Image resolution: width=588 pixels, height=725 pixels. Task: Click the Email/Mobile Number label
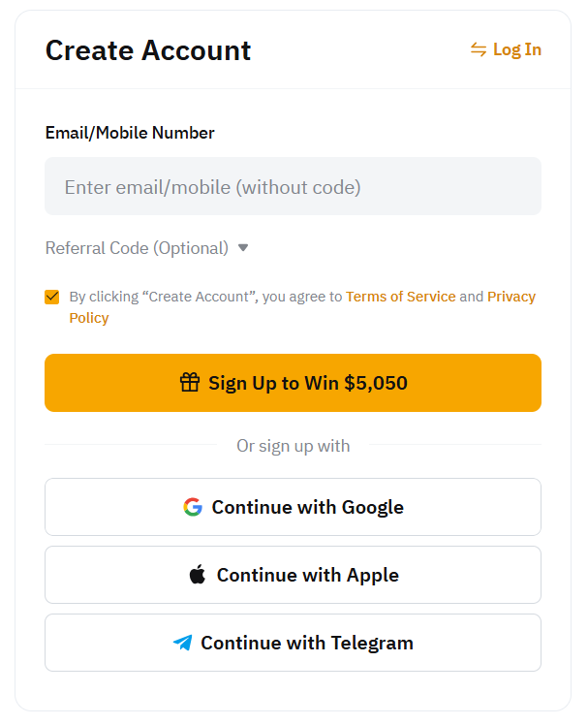(130, 133)
